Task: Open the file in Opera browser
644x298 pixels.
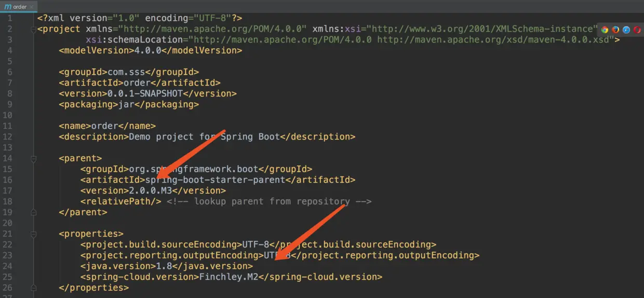Action: point(637,30)
